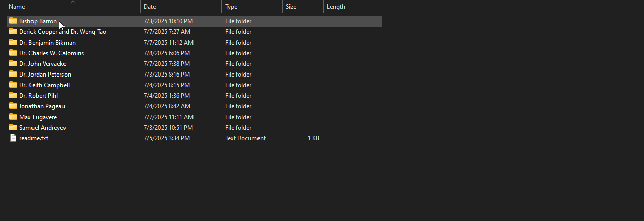Sort by the Size column header

point(291,7)
